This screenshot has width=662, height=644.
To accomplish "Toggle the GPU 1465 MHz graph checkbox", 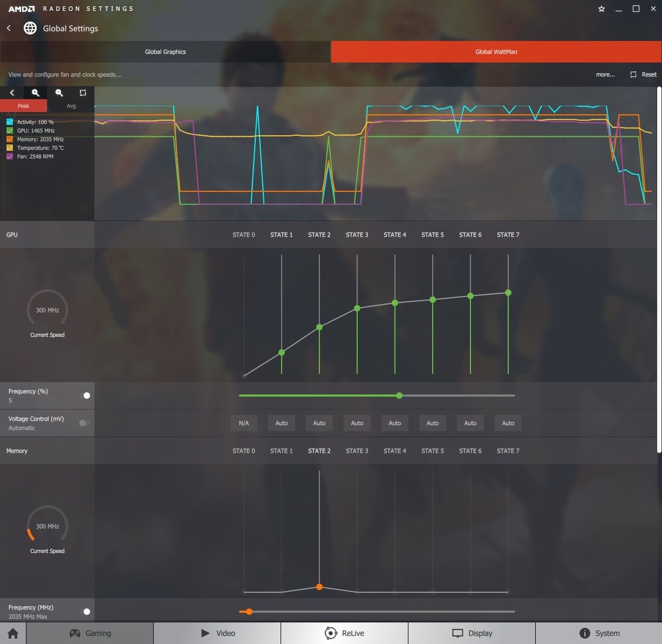I will click(x=10, y=131).
